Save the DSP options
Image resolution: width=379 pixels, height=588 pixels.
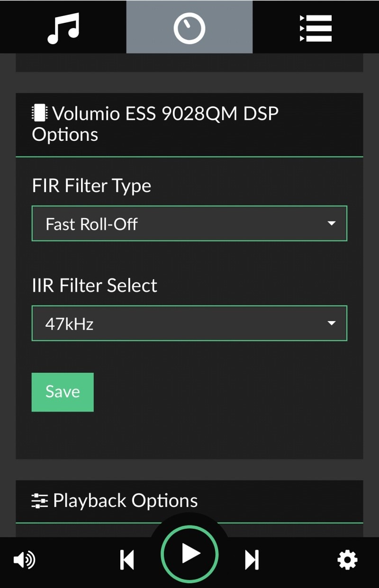click(x=63, y=392)
